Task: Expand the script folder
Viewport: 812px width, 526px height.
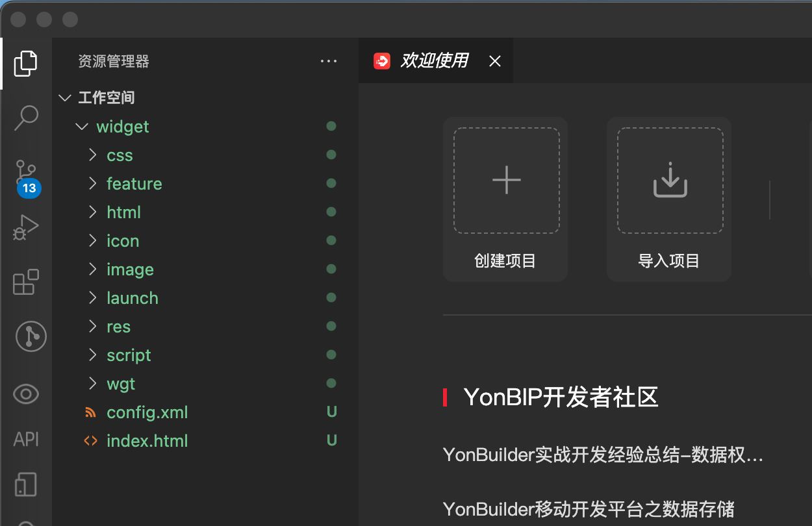Action: pyautogui.click(x=129, y=355)
